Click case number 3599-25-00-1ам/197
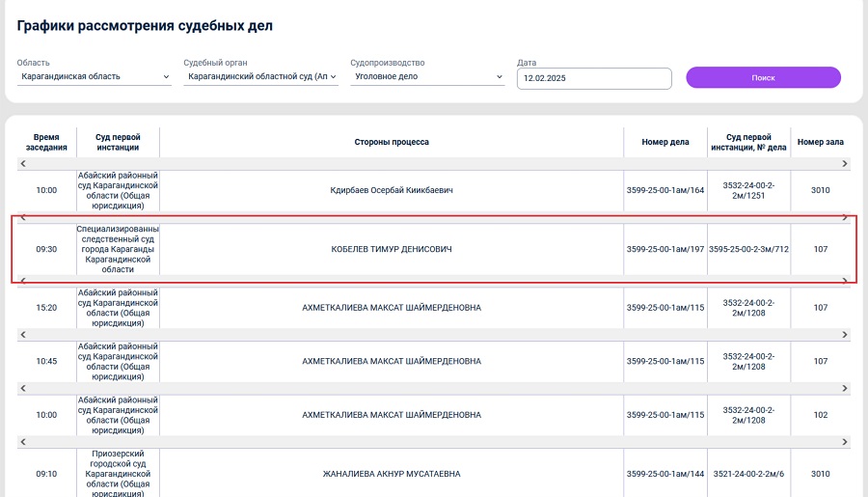The width and height of the screenshot is (868, 497). pos(665,249)
